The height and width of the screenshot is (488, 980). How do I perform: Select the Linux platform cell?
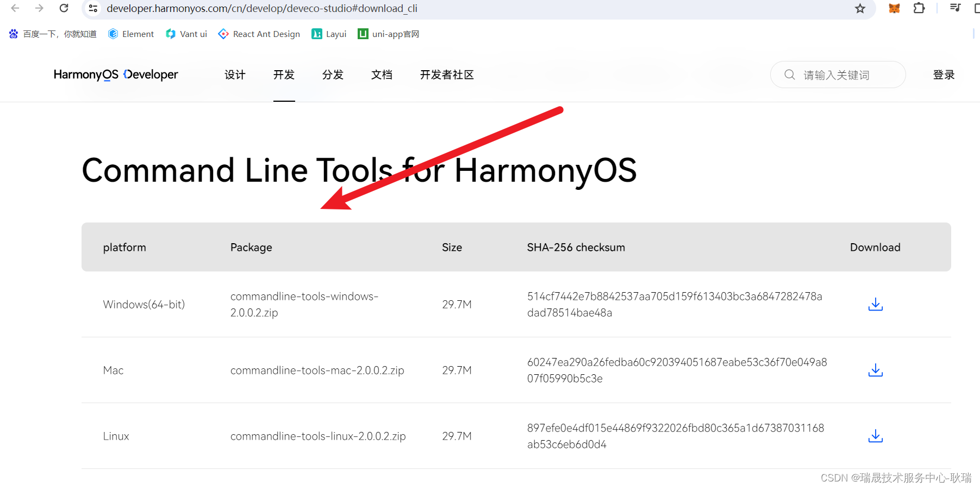(x=116, y=436)
